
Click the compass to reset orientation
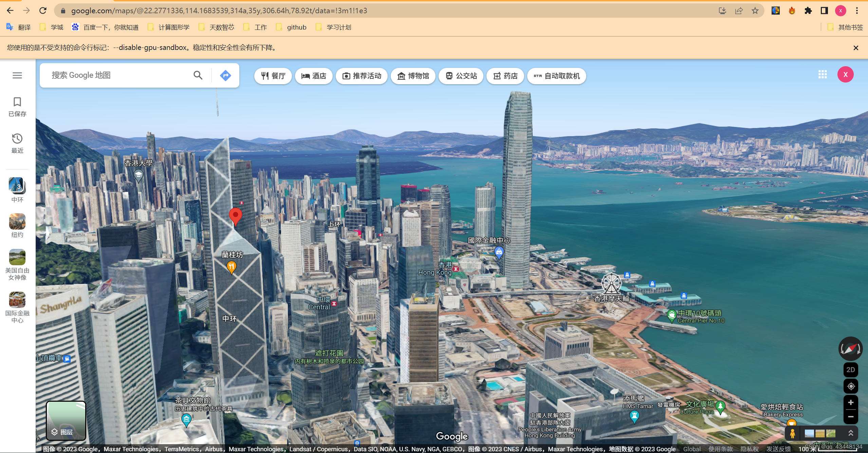coord(850,349)
